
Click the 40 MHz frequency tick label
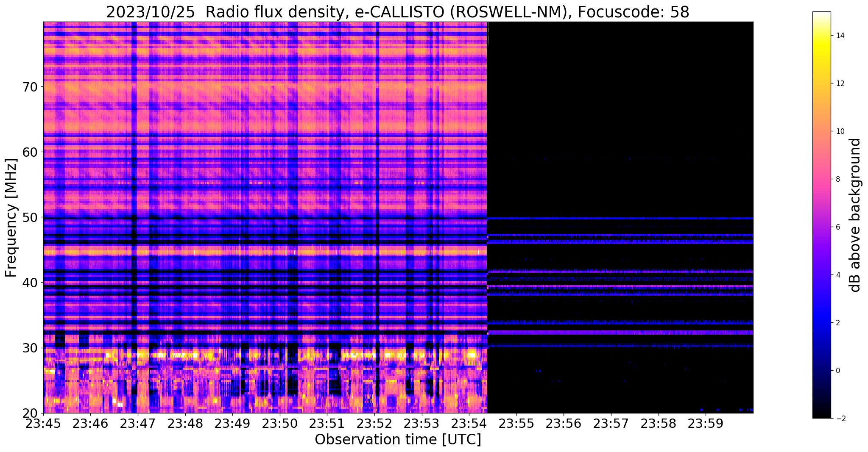pyautogui.click(x=30, y=283)
